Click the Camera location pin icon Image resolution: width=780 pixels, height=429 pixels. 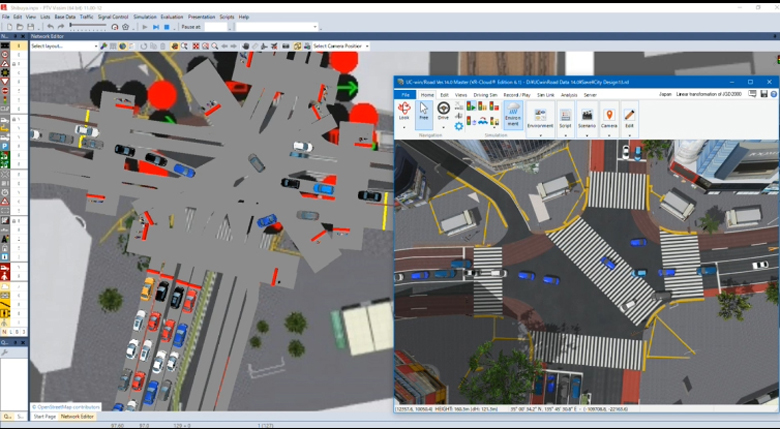click(x=609, y=118)
